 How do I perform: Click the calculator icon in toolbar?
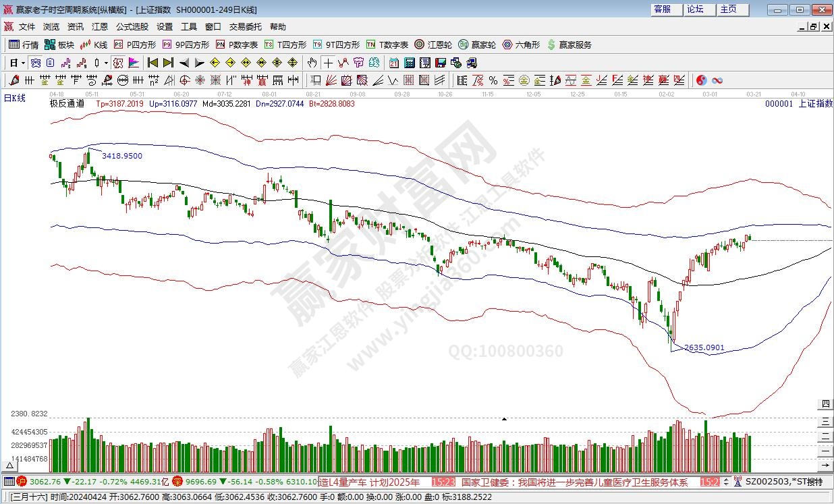(409, 63)
